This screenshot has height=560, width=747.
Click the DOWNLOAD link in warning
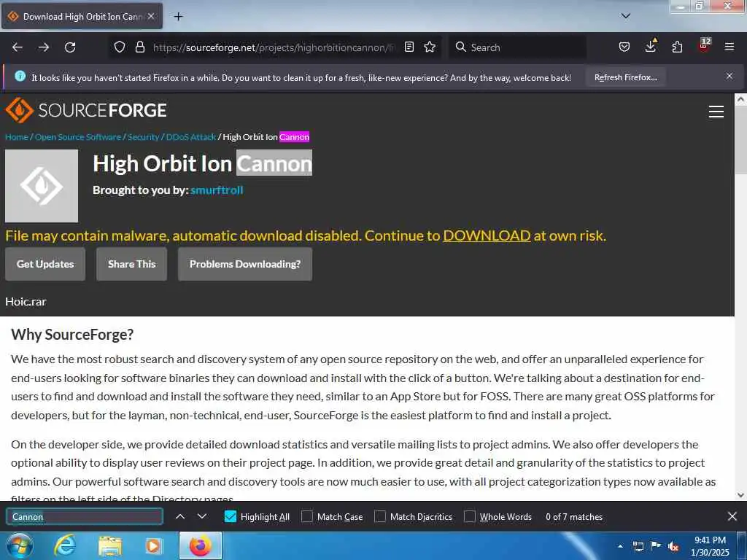pos(487,236)
